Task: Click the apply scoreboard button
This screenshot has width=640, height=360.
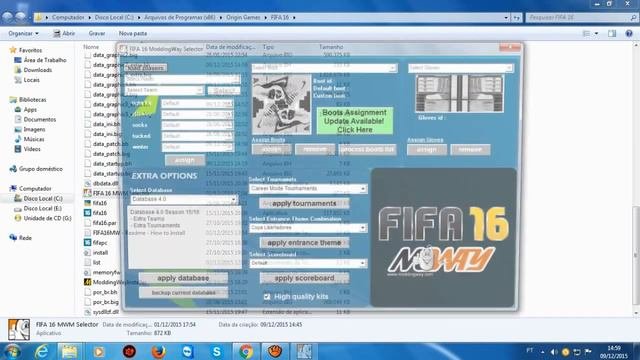Action: (304, 278)
